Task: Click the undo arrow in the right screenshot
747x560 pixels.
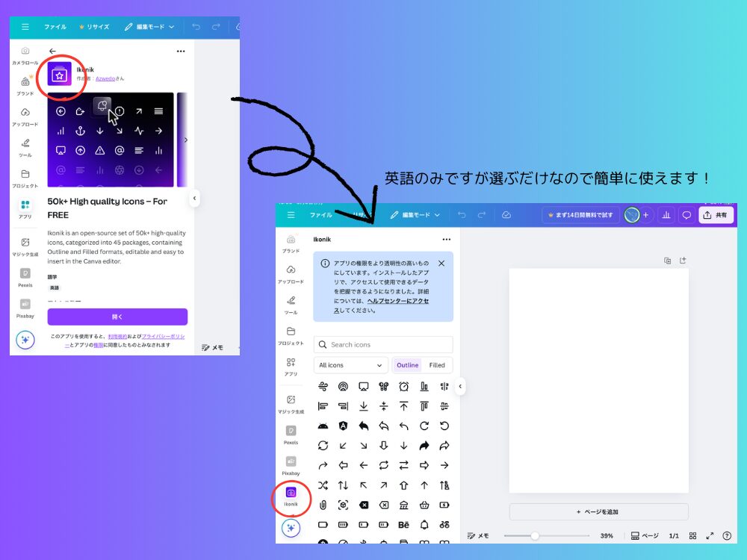Action: [x=462, y=215]
